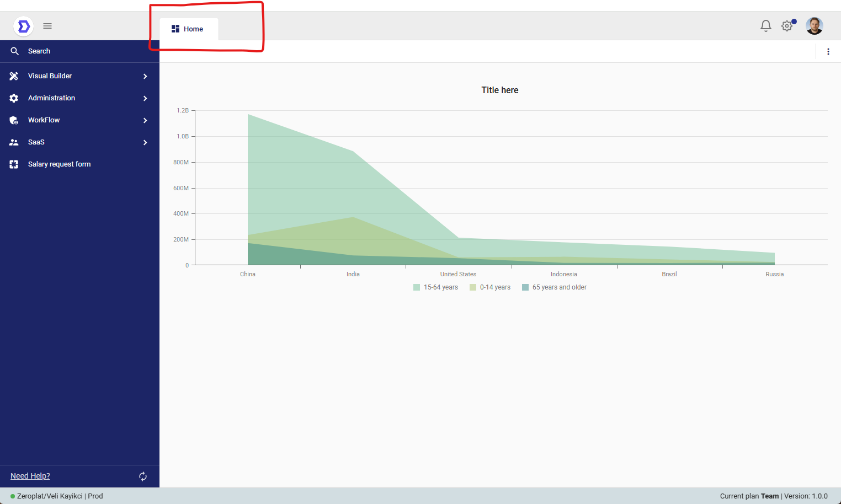This screenshot has width=841, height=504.
Task: Expand the WorkFlow menu chevron
Action: point(145,120)
